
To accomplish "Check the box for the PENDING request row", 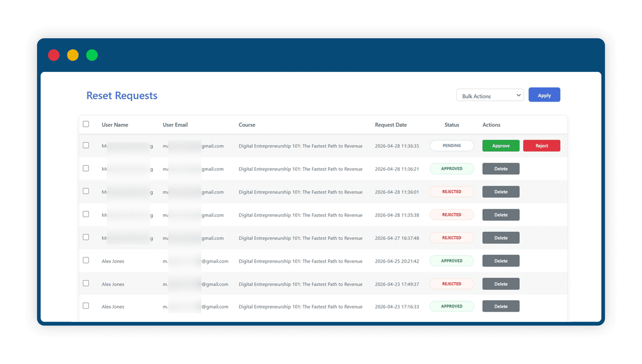I will tap(86, 145).
